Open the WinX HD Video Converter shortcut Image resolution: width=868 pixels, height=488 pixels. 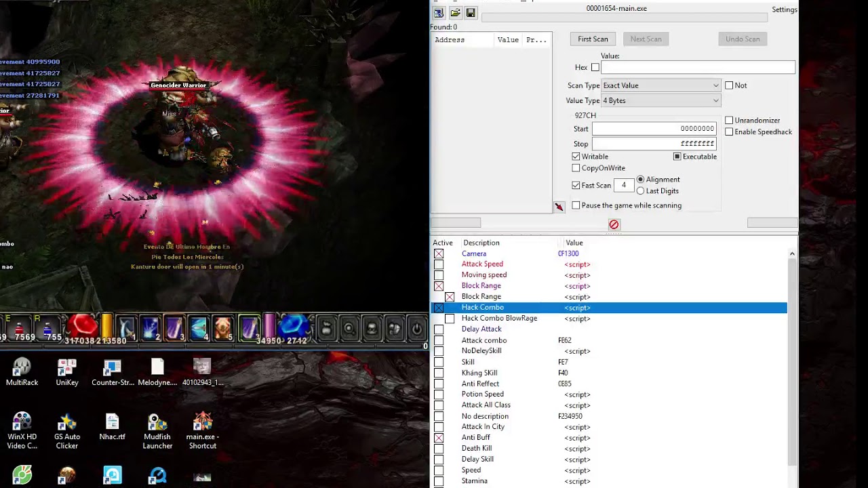22,431
